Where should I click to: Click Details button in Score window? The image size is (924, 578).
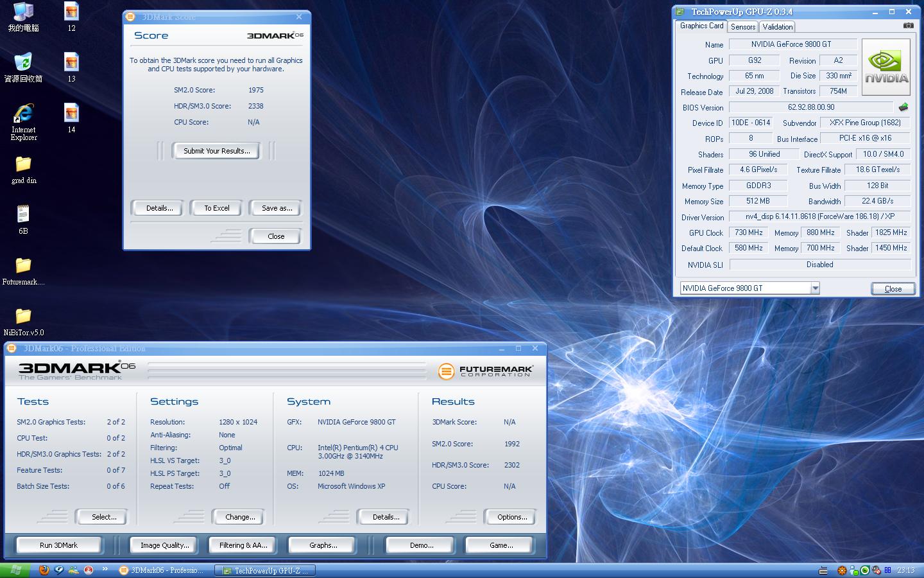click(159, 208)
